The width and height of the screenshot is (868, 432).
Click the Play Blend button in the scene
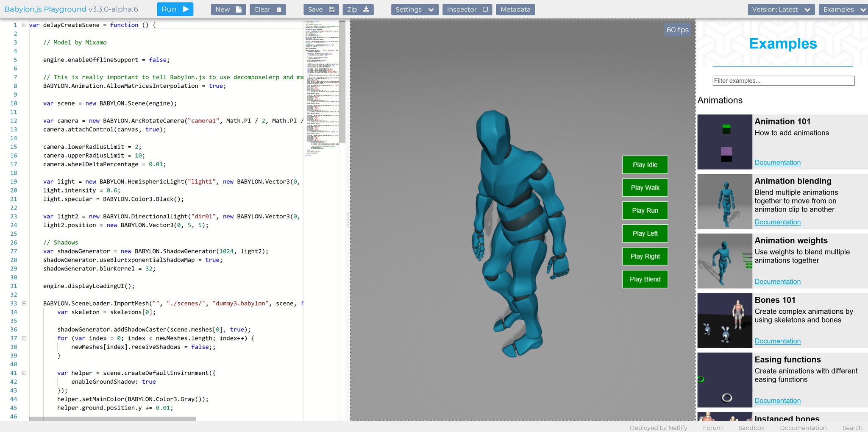[645, 279]
